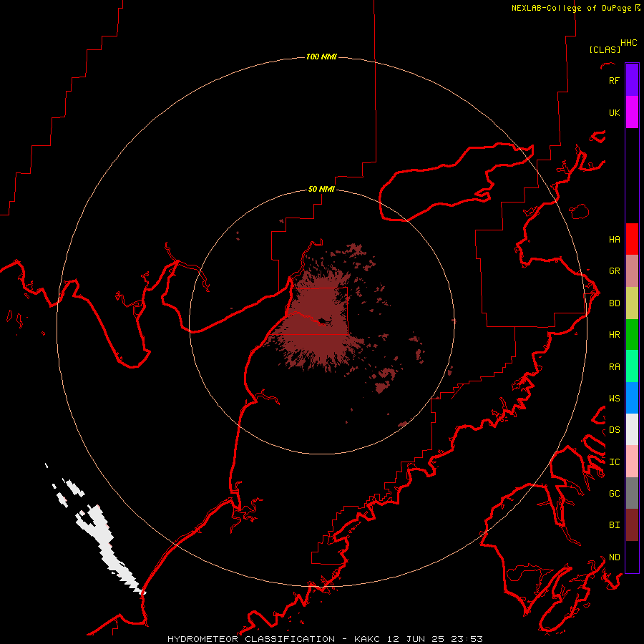Click the [CLAS] legend header
644x644 pixels.
tap(604, 49)
